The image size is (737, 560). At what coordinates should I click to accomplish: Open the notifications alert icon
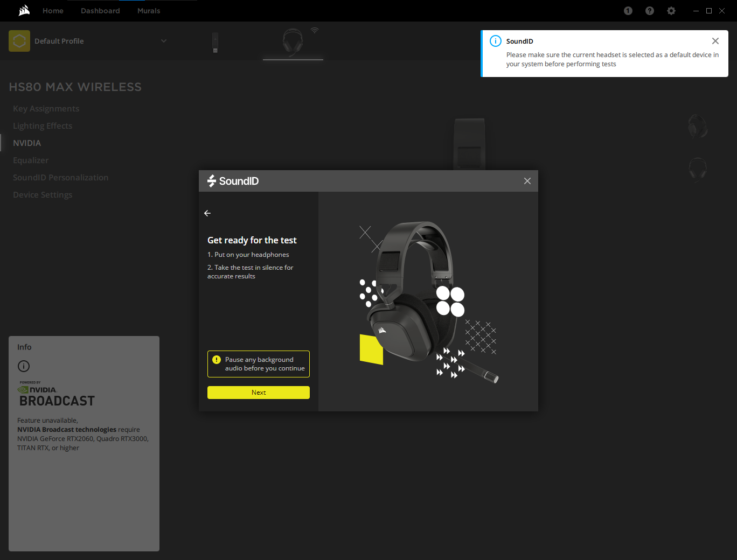click(x=628, y=11)
